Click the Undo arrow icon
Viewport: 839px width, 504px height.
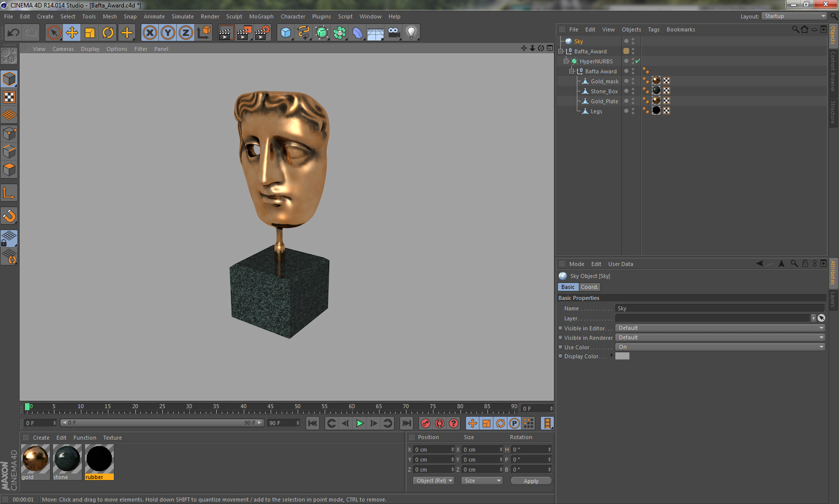point(13,33)
